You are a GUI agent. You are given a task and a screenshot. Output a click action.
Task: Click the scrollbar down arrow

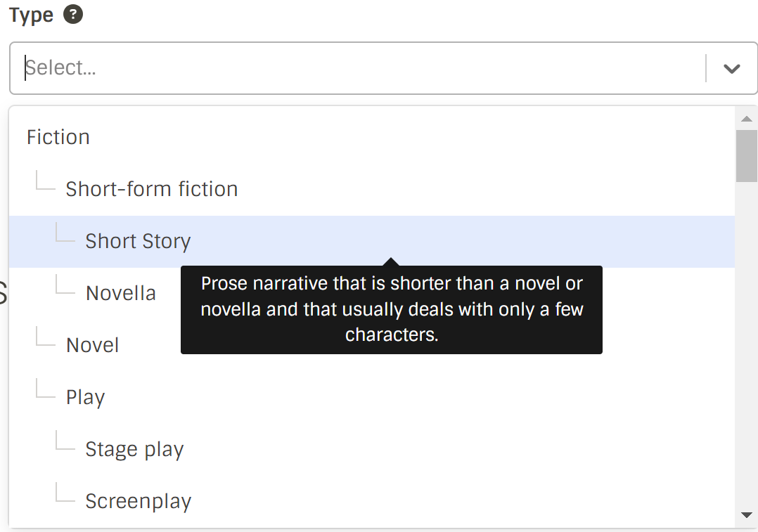747,515
